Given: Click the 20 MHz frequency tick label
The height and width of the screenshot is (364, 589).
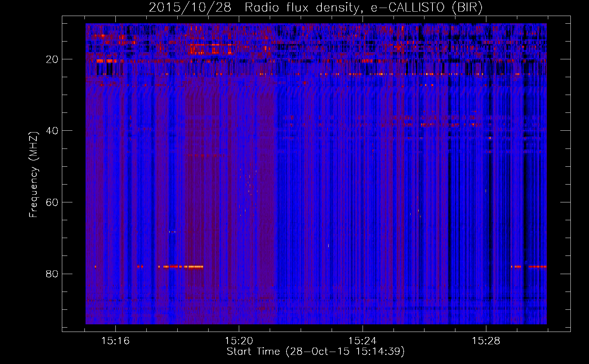Looking at the screenshot, I should (x=52, y=59).
